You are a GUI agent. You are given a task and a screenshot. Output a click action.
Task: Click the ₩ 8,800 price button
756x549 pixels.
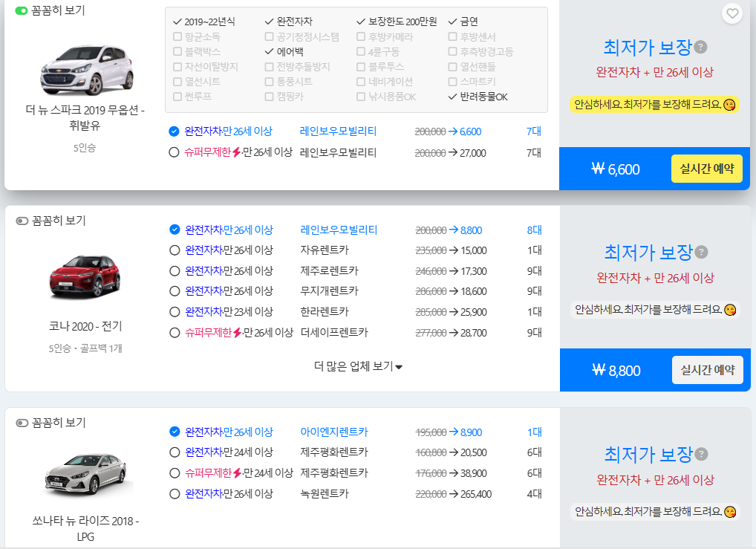616,369
